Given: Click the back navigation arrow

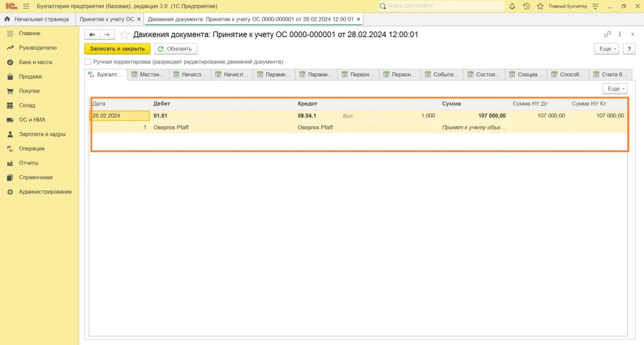Looking at the screenshot, I should point(92,35).
